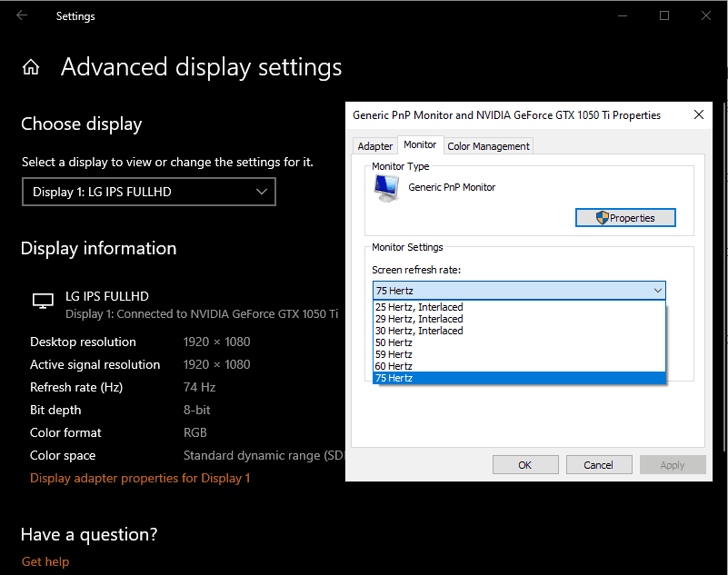
Task: Open the Color Management tab
Action: click(x=488, y=146)
